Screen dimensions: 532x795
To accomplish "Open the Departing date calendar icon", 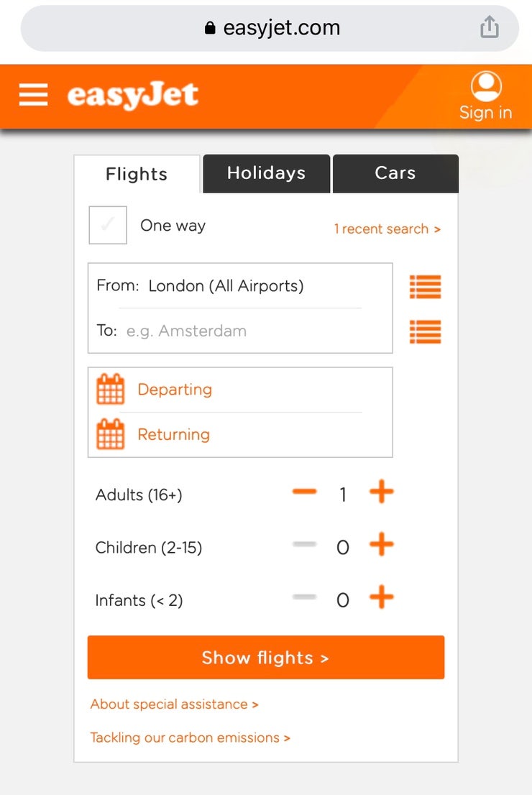I will coord(109,388).
